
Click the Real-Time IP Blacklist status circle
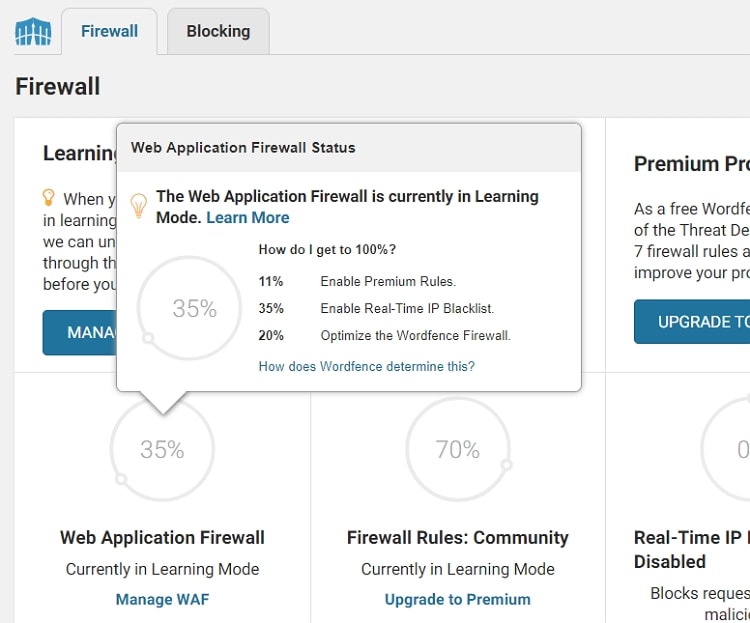[726, 449]
